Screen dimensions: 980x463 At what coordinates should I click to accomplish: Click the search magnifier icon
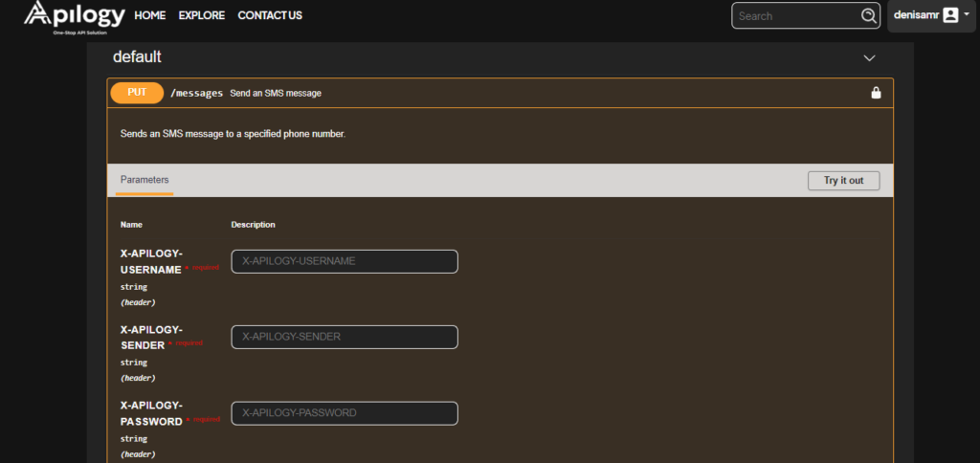tap(869, 15)
